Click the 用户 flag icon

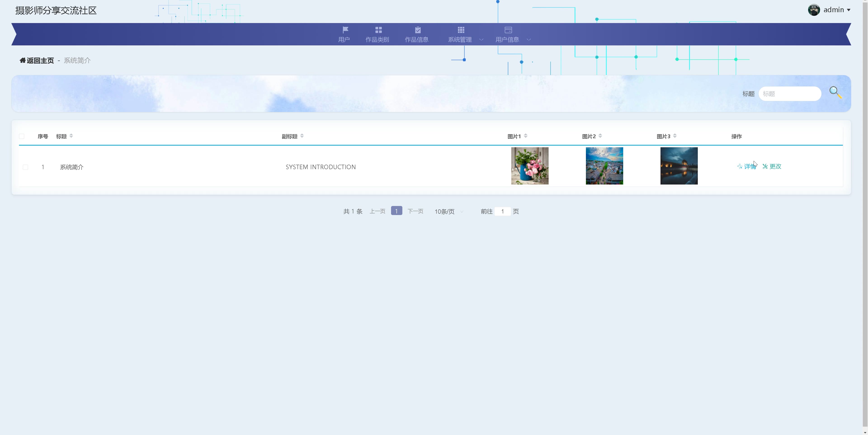(x=345, y=30)
